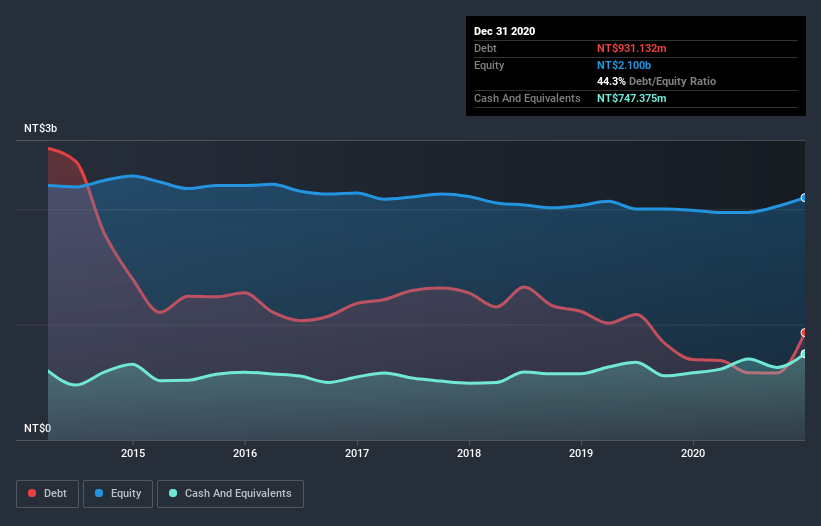Viewport: 821px width, 526px height.
Task: Click the Dec 31 2020 tooltip date
Action: [504, 31]
